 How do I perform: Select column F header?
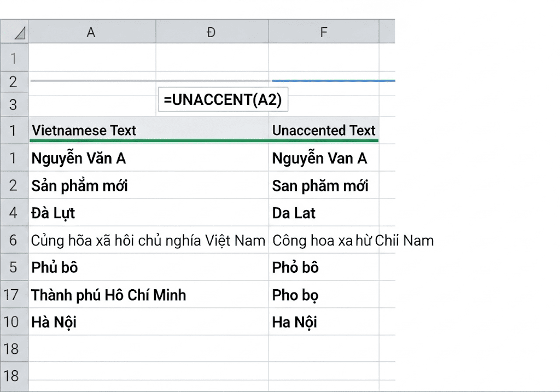pyautogui.click(x=324, y=32)
